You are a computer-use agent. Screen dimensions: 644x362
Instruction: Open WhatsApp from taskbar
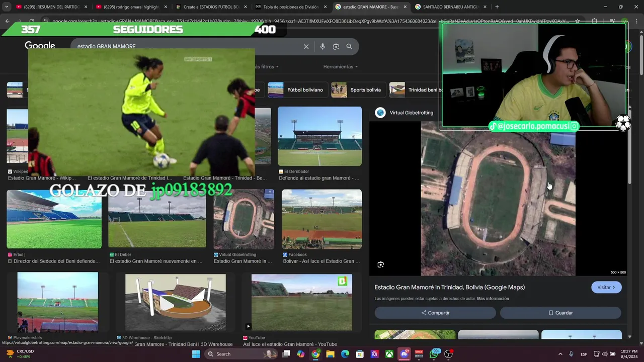tap(434, 354)
